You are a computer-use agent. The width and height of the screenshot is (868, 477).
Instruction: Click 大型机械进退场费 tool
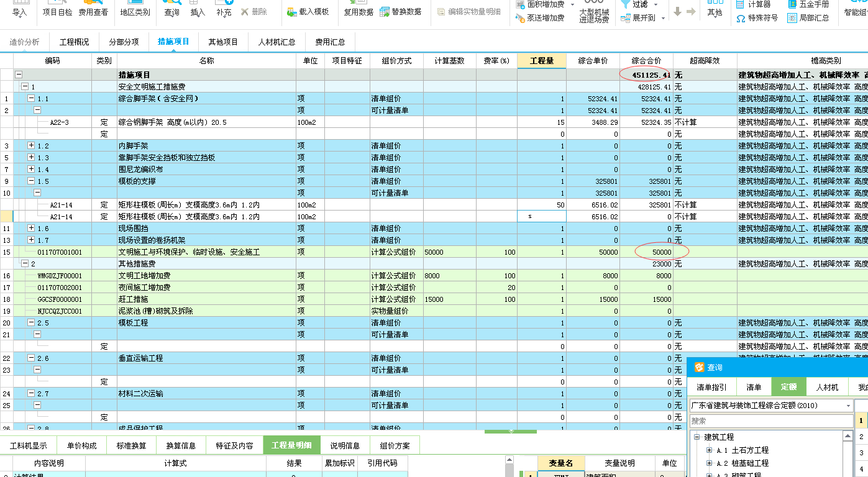[594, 11]
